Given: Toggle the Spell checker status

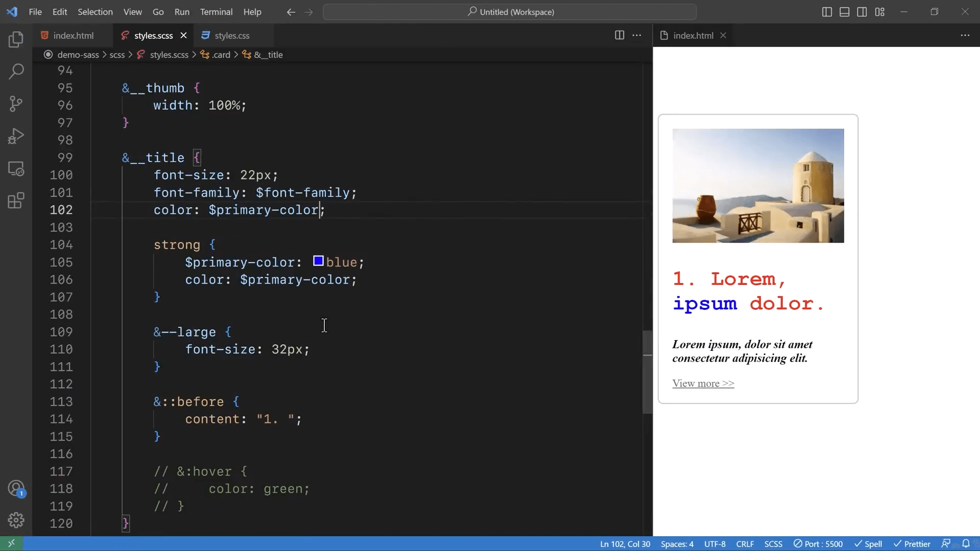Looking at the screenshot, I should [868, 544].
